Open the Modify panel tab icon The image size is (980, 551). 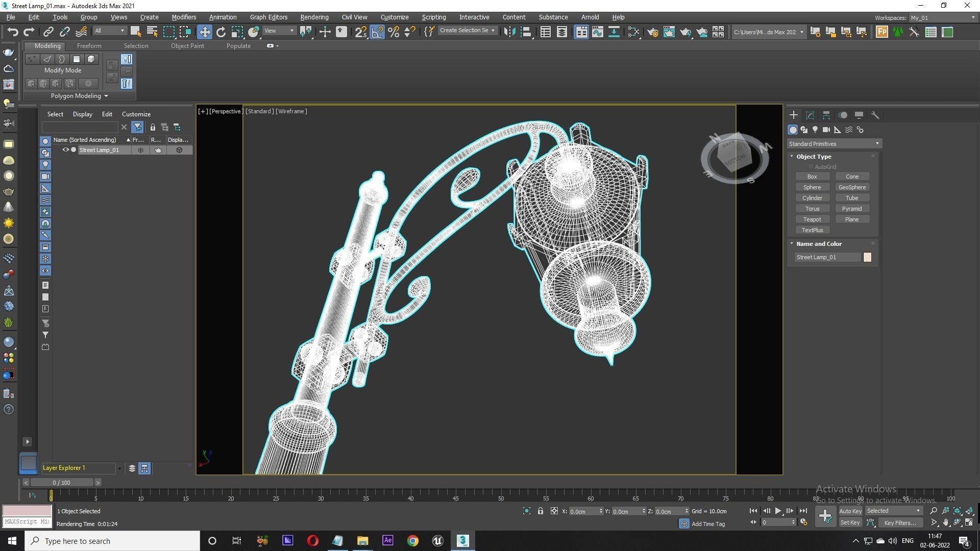tap(810, 115)
